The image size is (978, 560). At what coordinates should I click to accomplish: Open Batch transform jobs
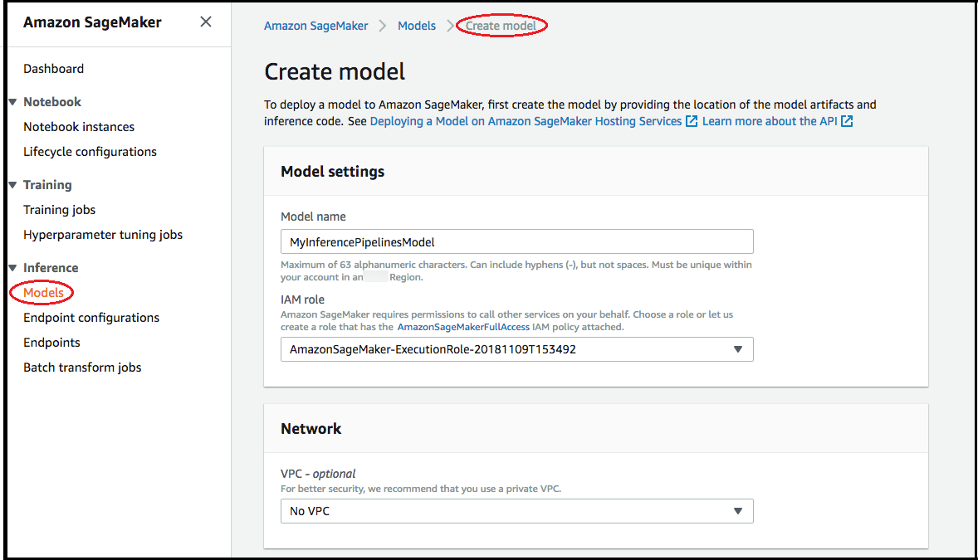[82, 368]
